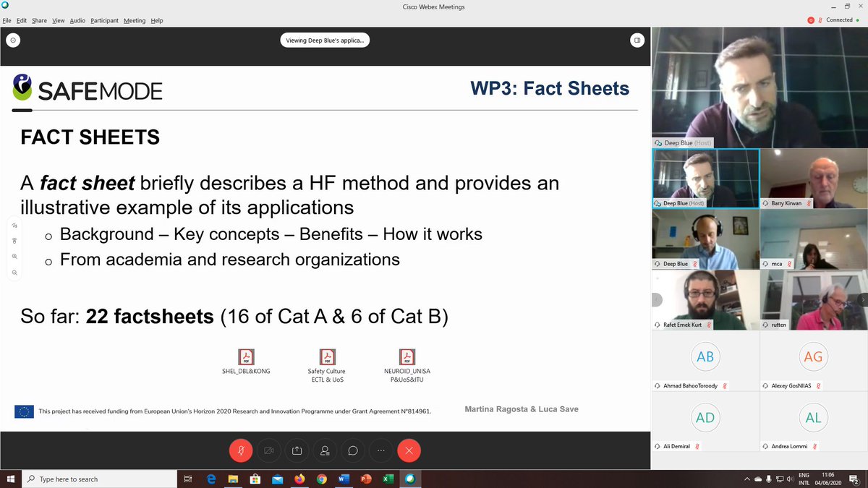Select the rutten participant video thumbnail

click(x=814, y=300)
